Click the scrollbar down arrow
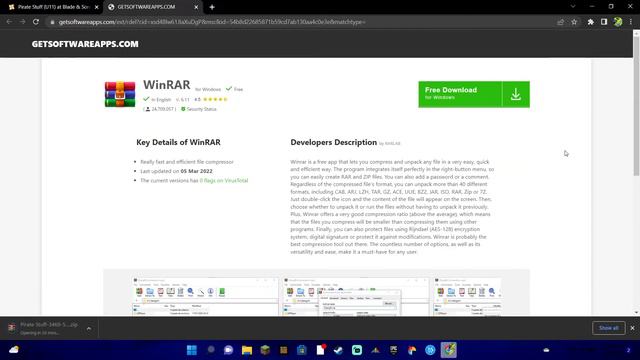The width and height of the screenshot is (640, 360). pos(636,313)
